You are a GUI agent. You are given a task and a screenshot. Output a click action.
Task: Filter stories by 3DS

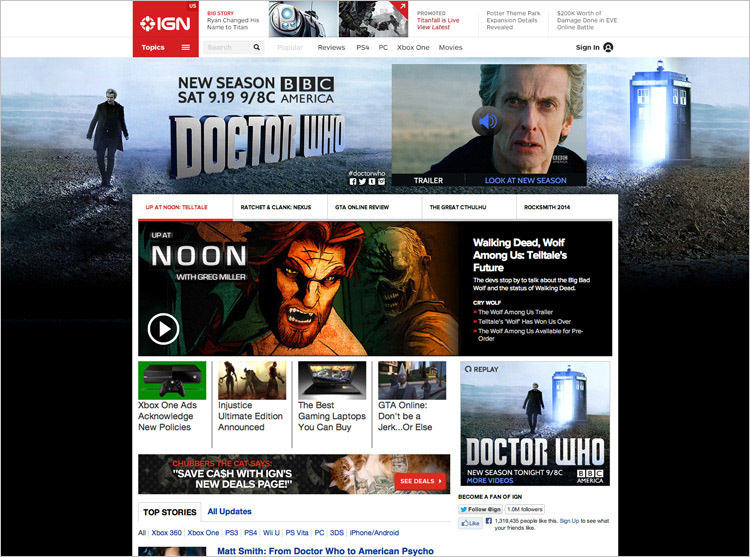click(x=337, y=533)
